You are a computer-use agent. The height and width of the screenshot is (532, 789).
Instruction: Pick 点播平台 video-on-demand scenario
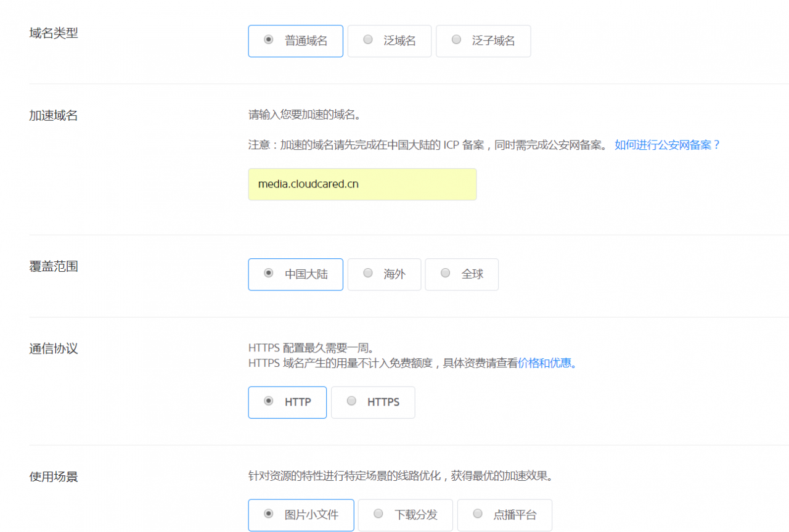pos(504,515)
